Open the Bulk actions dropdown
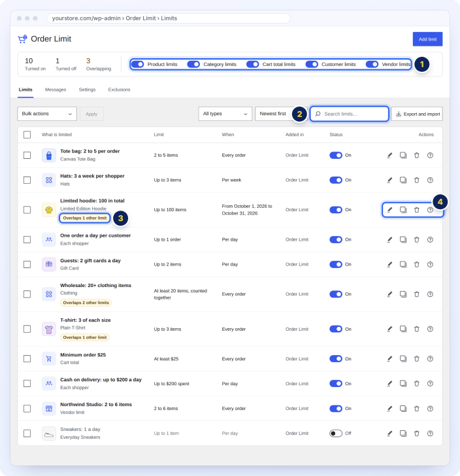The image size is (460, 476). [47, 114]
